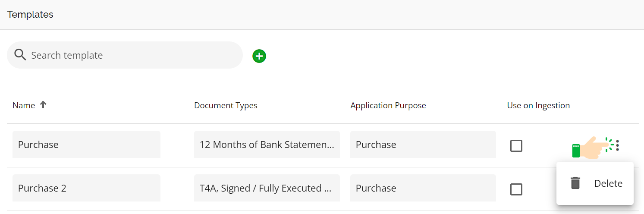644x214 pixels.
Task: Open the three-dot menu for Purchase row
Action: (618, 145)
